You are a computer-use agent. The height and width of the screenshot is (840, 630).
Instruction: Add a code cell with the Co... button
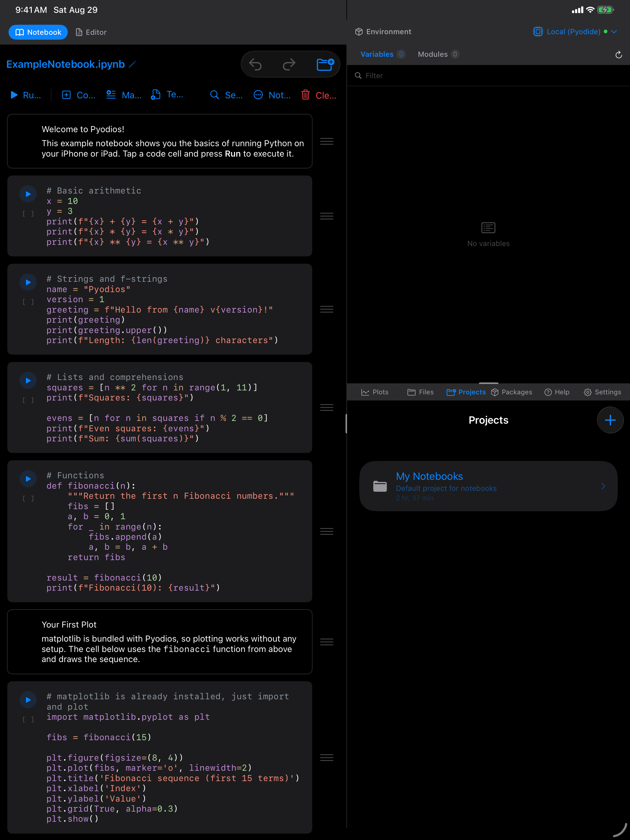[x=79, y=95]
